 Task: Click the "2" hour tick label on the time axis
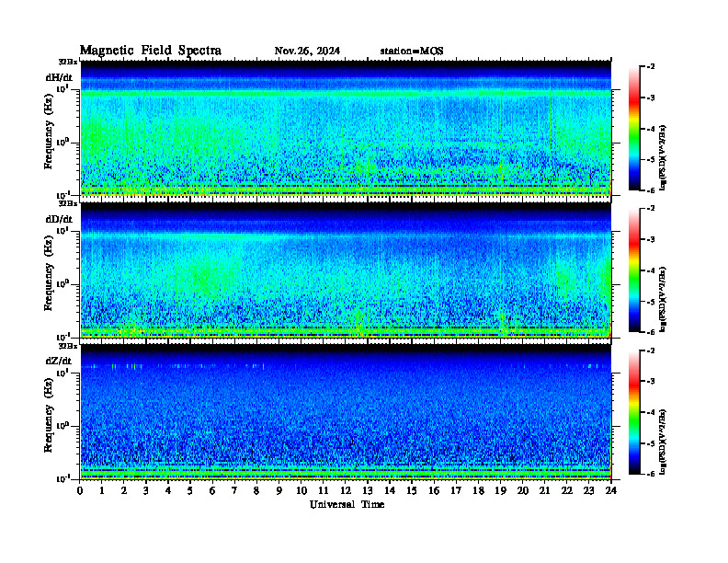pos(124,491)
